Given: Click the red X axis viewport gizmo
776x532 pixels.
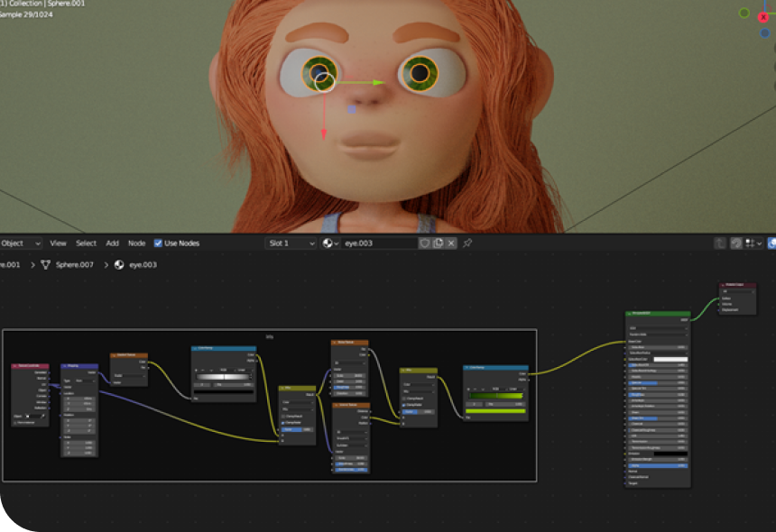Looking at the screenshot, I should pos(763,17).
